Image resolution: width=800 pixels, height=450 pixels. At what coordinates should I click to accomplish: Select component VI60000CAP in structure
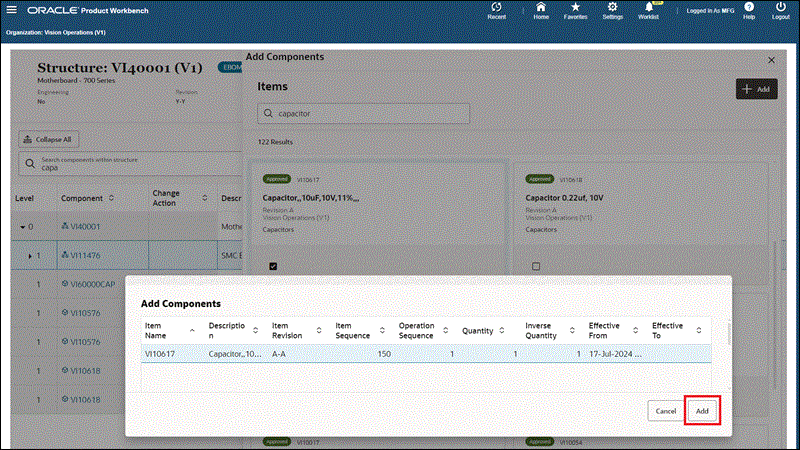[92, 284]
